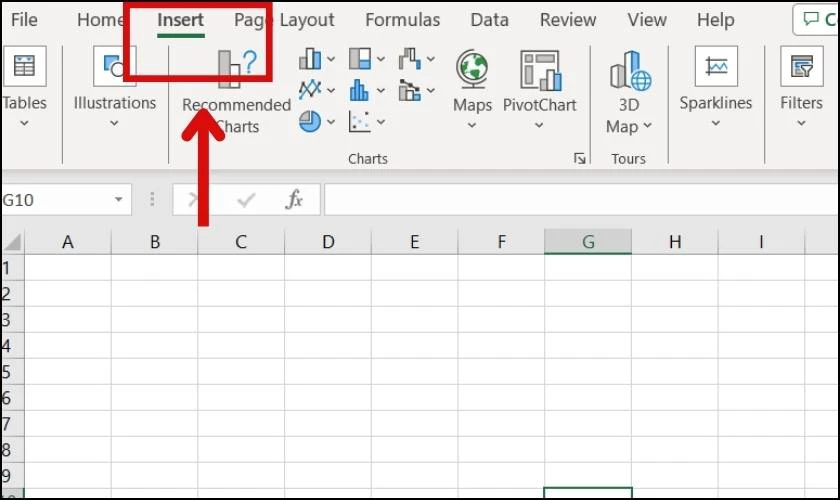Select column F header

coord(501,242)
